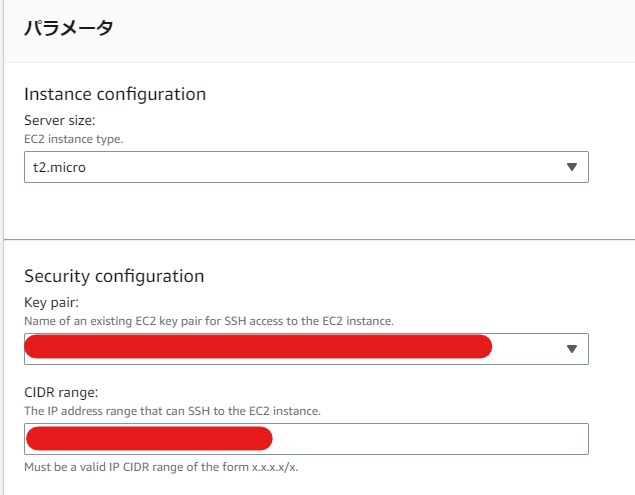The width and height of the screenshot is (635, 495).
Task: Click the t2.micro selected value
Action: coord(59,168)
